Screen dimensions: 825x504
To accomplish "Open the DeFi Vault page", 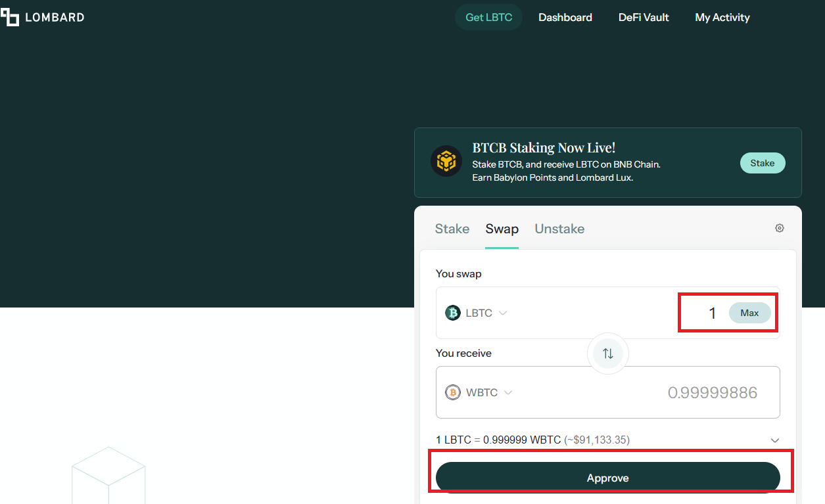I will pyautogui.click(x=644, y=17).
